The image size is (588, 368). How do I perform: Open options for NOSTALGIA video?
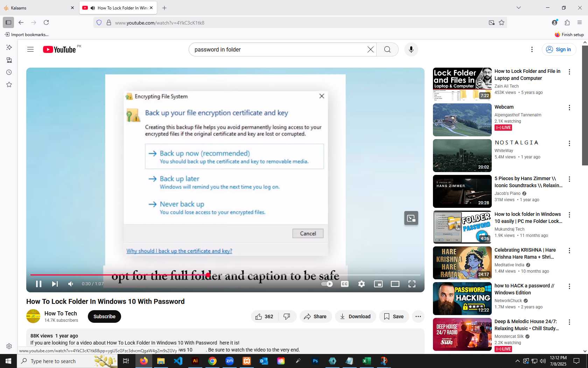click(x=569, y=143)
